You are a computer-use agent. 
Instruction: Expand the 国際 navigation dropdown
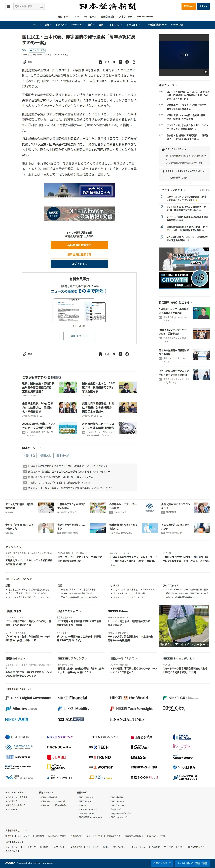102,25
